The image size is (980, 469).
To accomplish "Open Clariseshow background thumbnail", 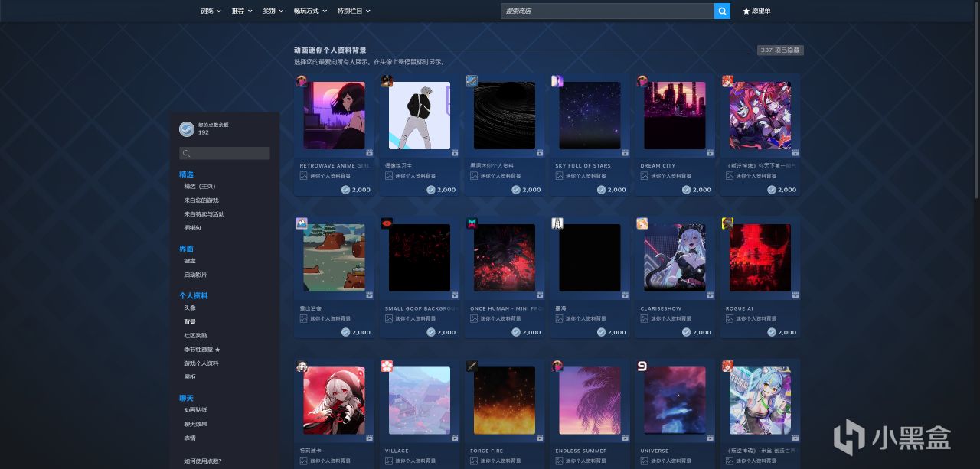I will tap(675, 258).
